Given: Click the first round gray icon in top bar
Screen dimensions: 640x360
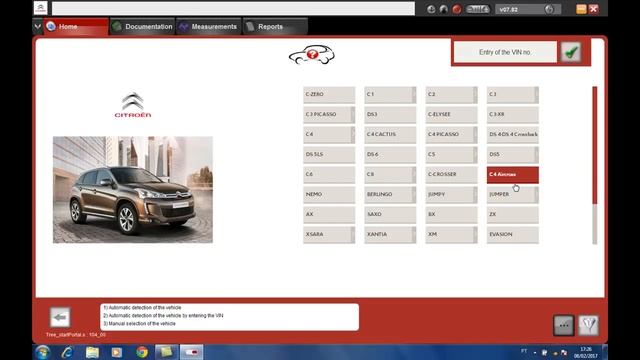Looking at the screenshot, I should click(431, 9).
